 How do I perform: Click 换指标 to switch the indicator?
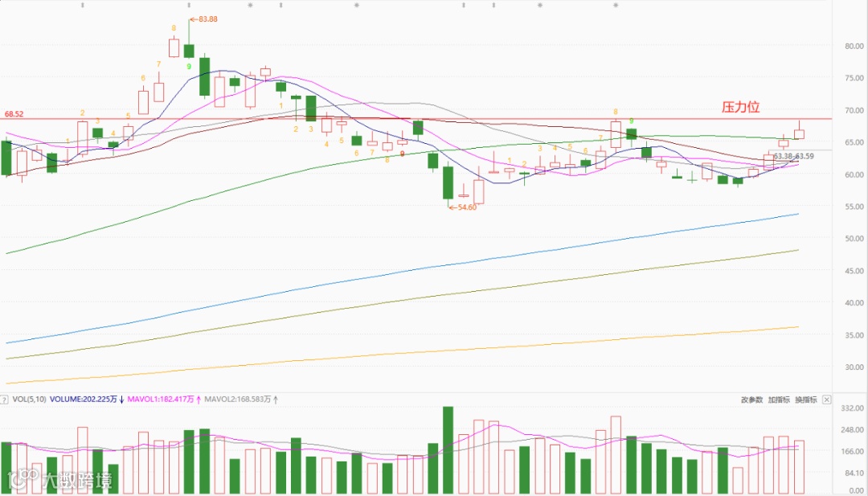tap(806, 399)
